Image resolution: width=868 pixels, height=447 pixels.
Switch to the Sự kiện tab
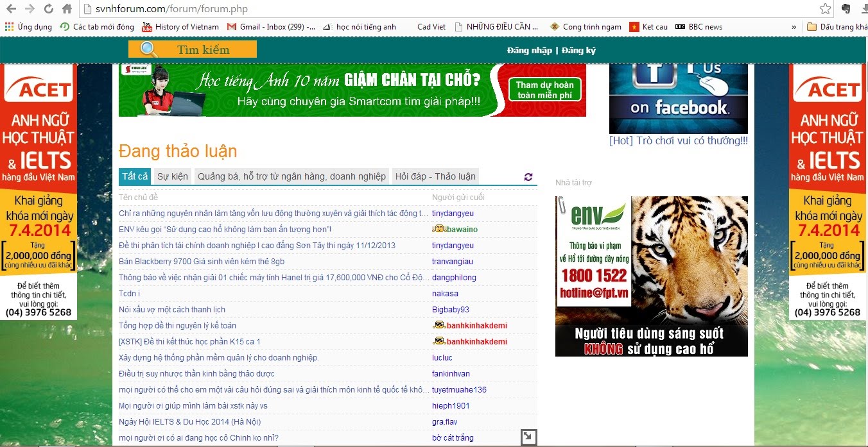[173, 176]
